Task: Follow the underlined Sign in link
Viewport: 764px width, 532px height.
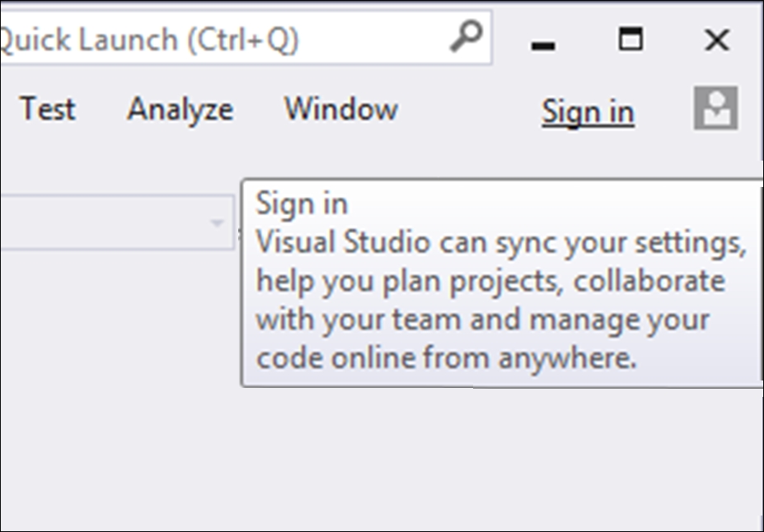Action: coord(588,113)
